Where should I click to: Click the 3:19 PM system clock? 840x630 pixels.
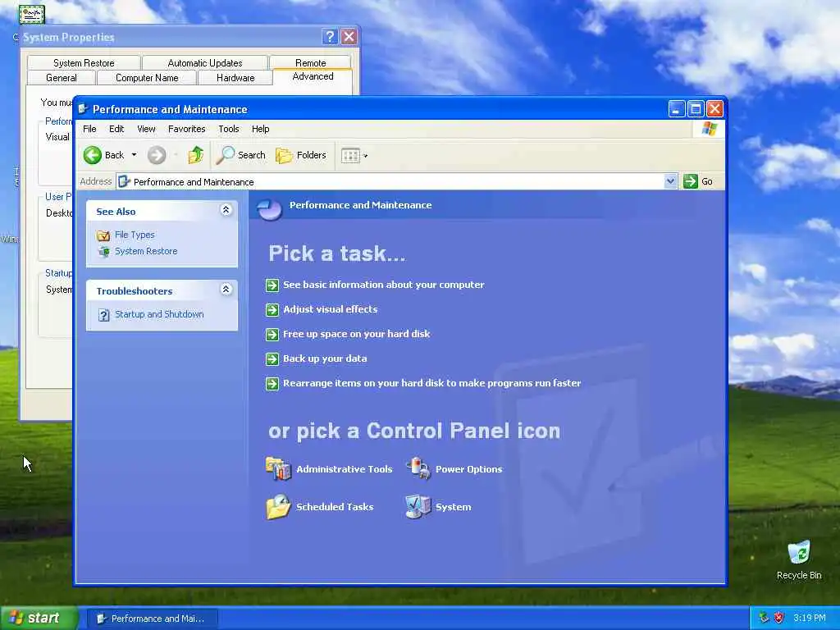coord(810,619)
